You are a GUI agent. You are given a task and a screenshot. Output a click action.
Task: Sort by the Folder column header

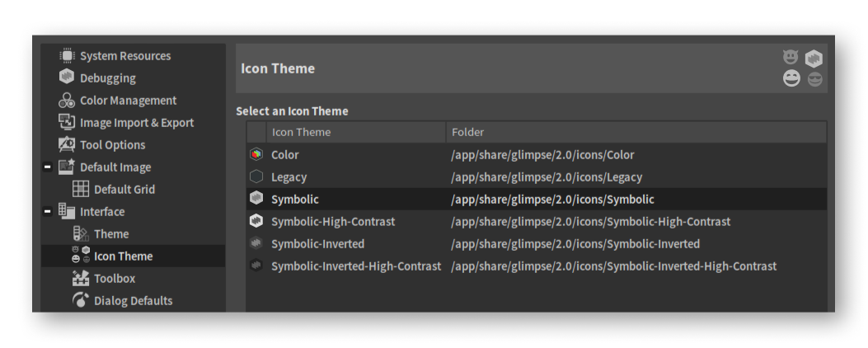coord(636,132)
